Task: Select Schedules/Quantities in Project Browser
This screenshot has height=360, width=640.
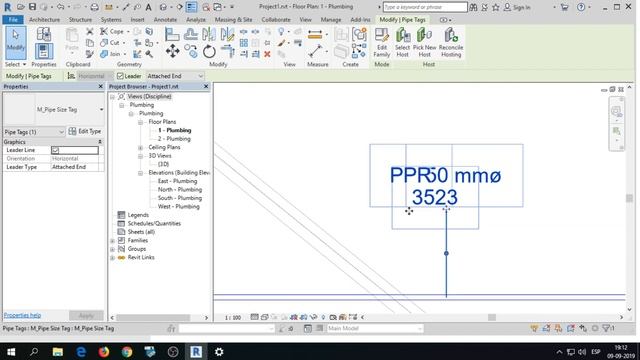Action: coord(154,224)
